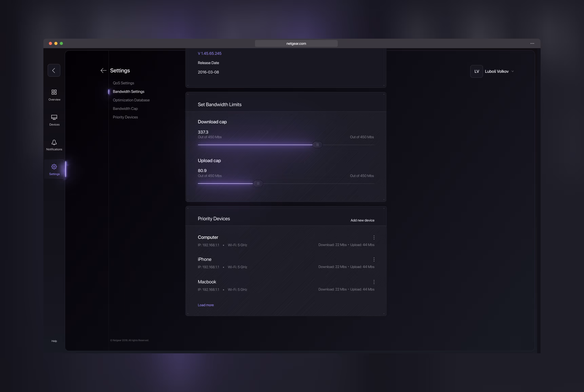Click the Load more link

206,305
